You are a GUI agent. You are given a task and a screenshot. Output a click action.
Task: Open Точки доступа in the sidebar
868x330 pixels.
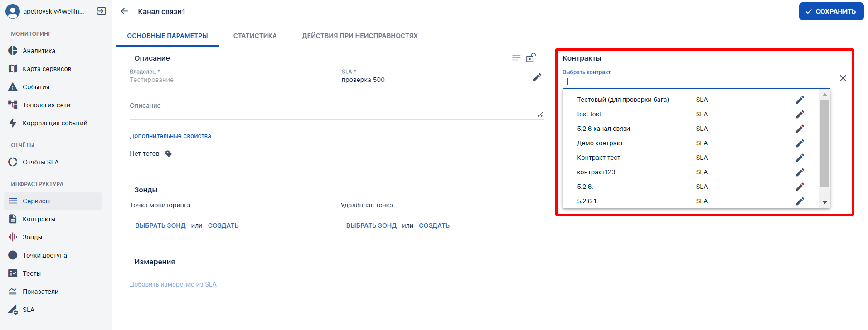[53, 255]
